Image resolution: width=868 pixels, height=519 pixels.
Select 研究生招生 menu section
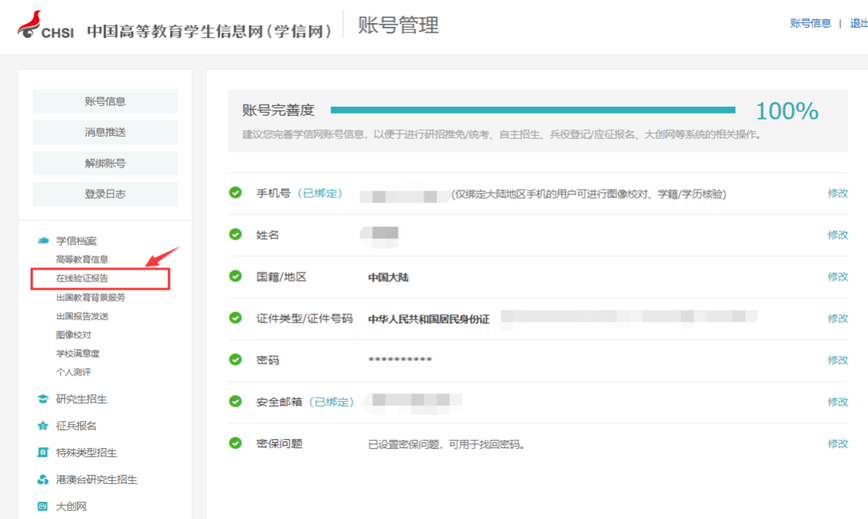tap(81, 399)
